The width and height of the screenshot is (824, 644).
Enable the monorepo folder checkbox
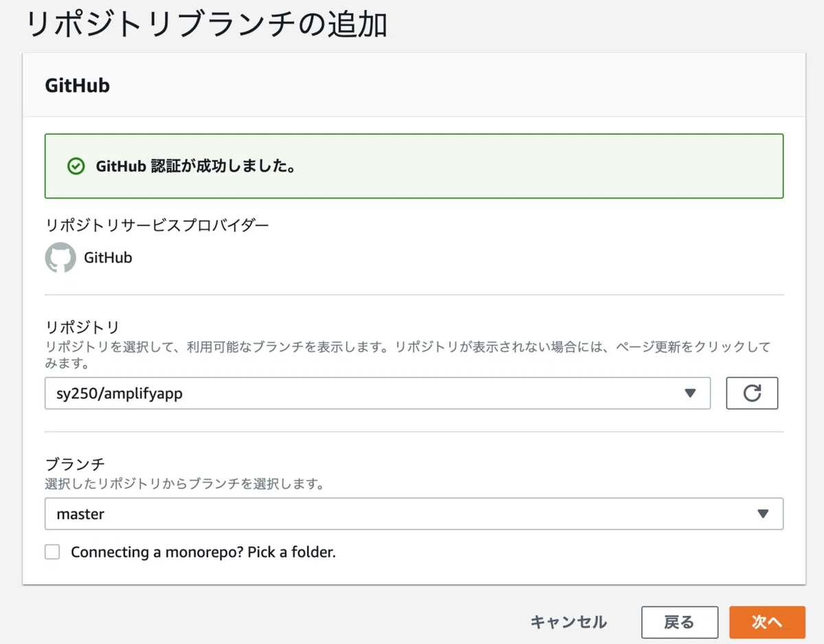pyautogui.click(x=52, y=552)
